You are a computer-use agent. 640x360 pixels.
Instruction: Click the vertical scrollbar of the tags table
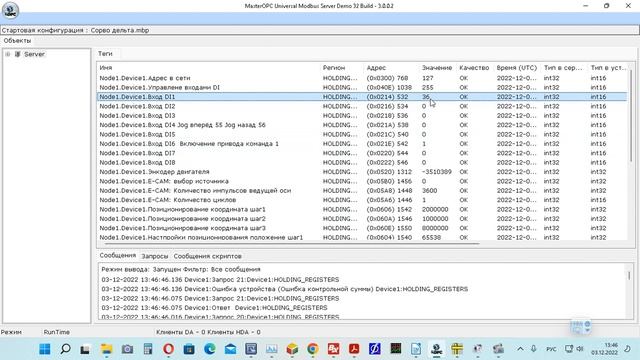(x=631, y=116)
